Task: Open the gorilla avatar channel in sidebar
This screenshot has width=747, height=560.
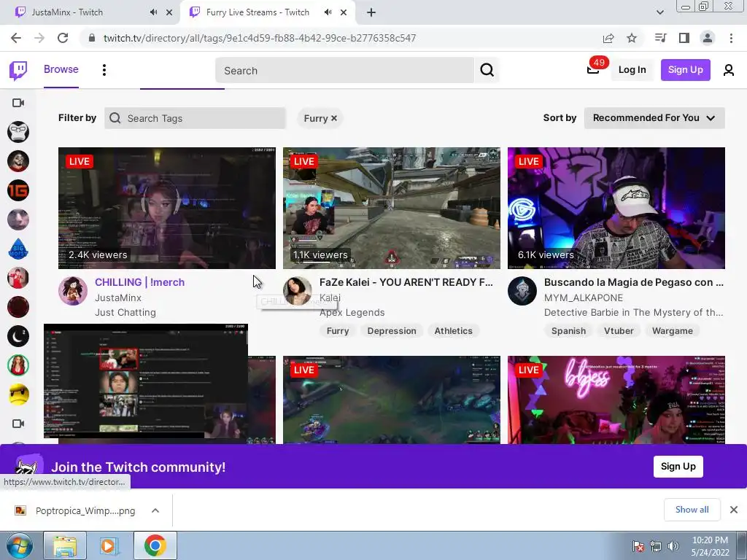Action: (18, 132)
